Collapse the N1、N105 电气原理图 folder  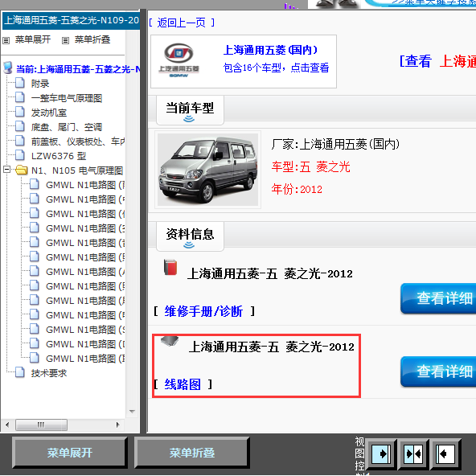coord(6,170)
